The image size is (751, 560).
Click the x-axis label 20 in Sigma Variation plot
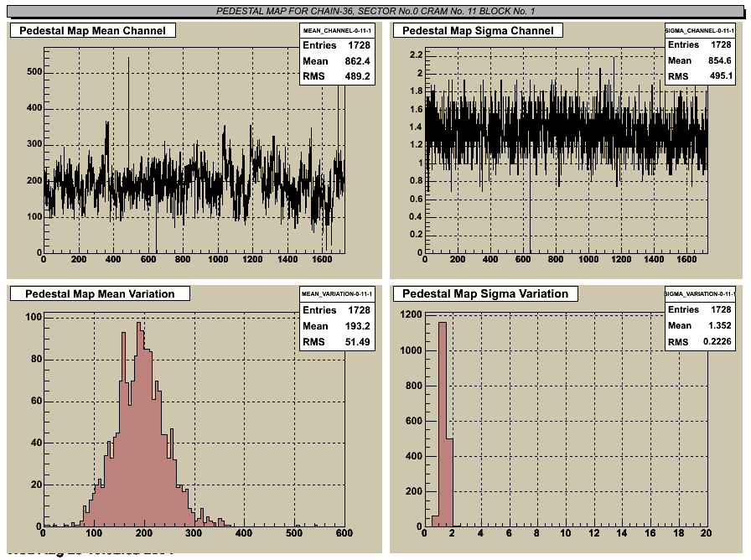click(x=706, y=533)
